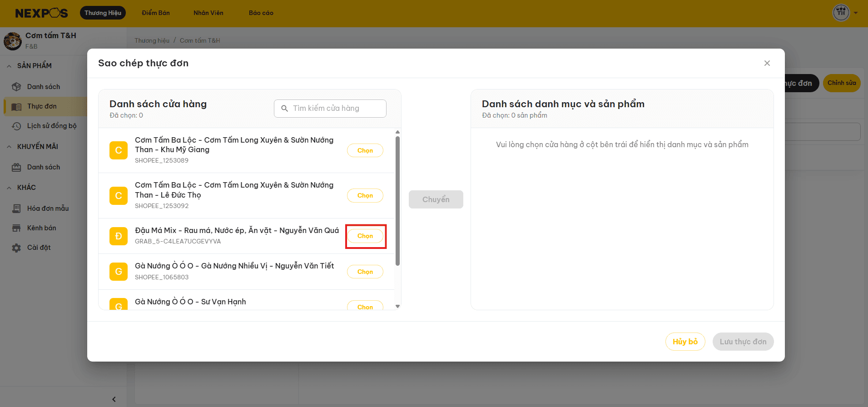Click the store list scrollbar thumb
Image resolution: width=868 pixels, height=407 pixels.
(398, 201)
